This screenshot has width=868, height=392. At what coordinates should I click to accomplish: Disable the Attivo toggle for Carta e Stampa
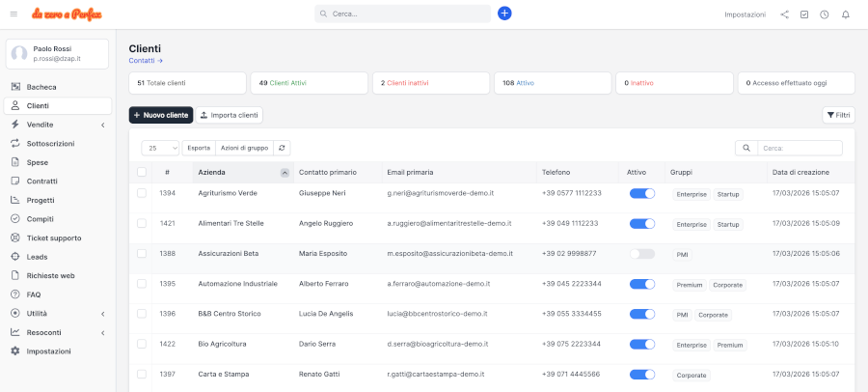[642, 375]
